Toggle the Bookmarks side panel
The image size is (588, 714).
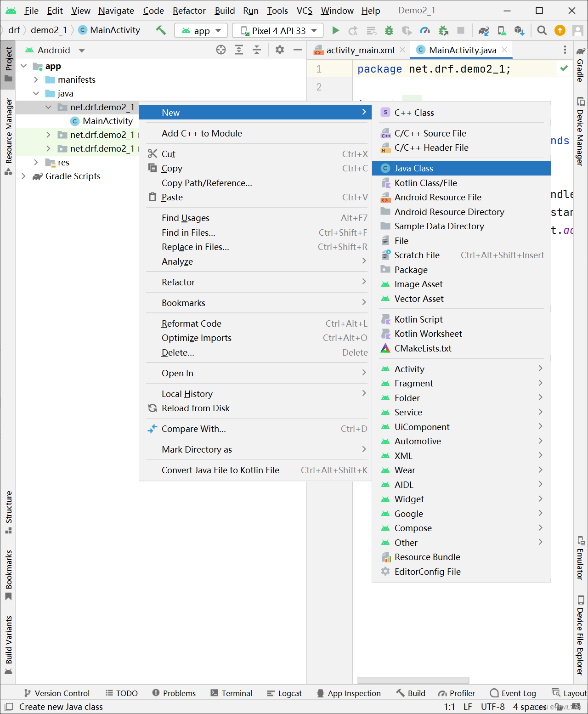(8, 575)
